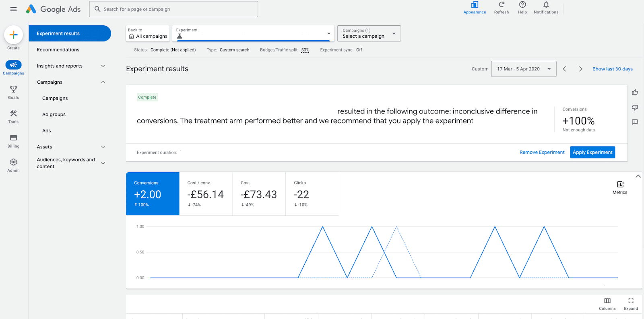
Task: Open the date range dropdown
Action: (x=524, y=69)
